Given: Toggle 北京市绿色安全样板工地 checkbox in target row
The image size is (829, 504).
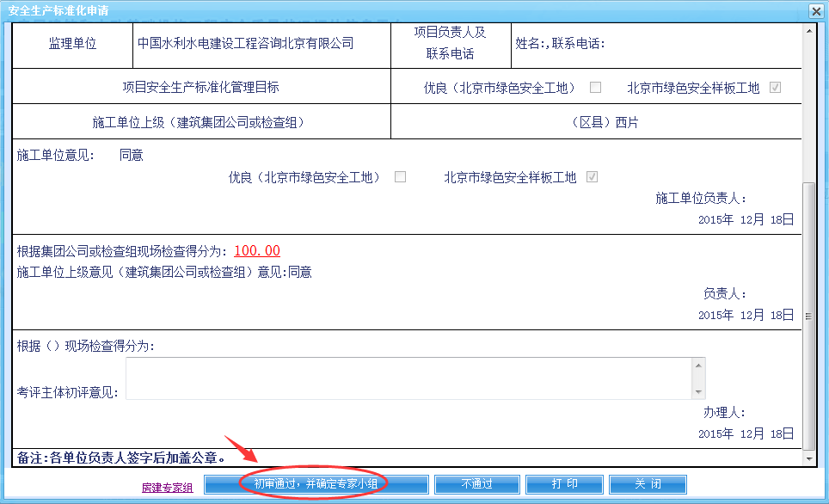Looking at the screenshot, I should [776, 88].
